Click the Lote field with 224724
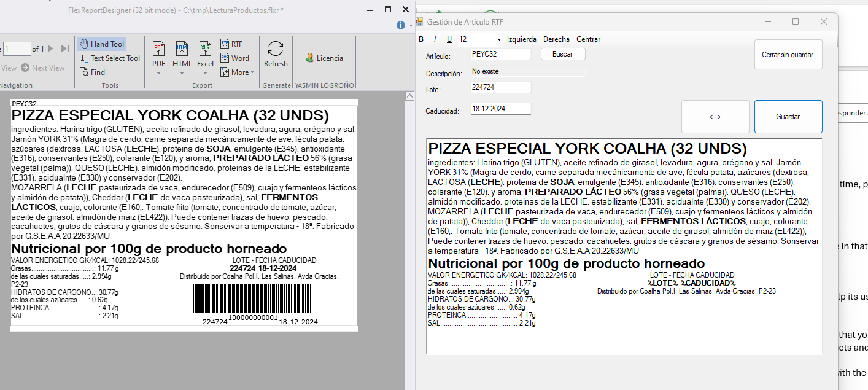The width and height of the screenshot is (868, 390). [500, 87]
